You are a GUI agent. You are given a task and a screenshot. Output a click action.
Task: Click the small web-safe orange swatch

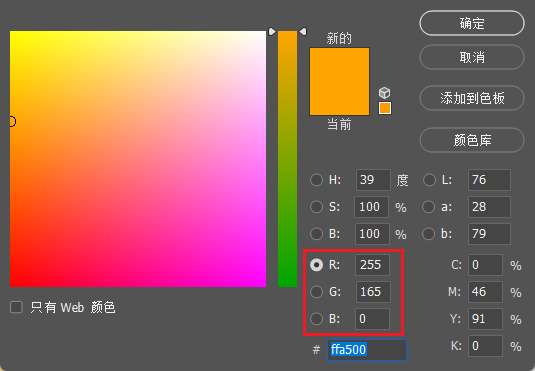tap(385, 108)
